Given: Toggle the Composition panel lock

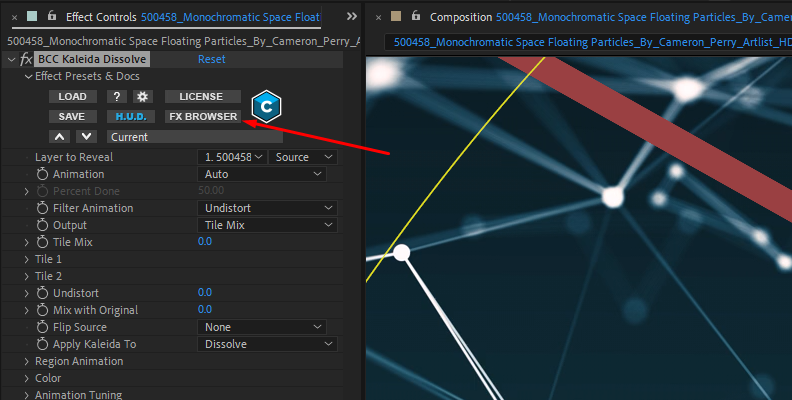Looking at the screenshot, I should pos(416,16).
